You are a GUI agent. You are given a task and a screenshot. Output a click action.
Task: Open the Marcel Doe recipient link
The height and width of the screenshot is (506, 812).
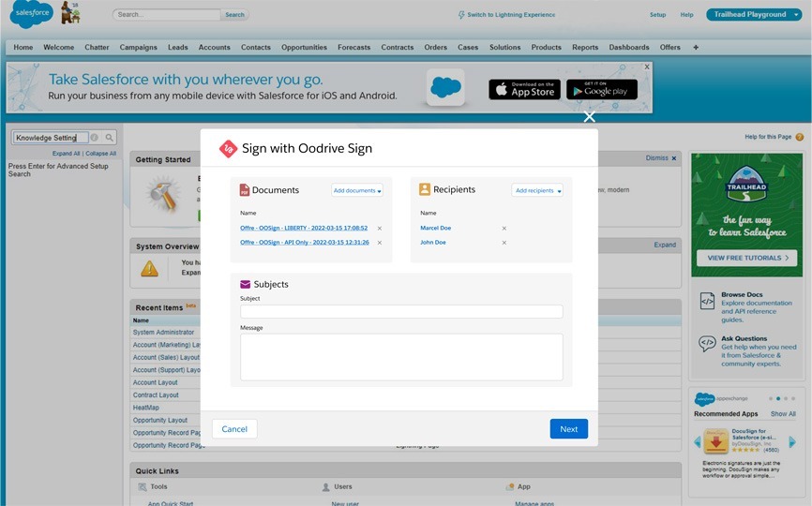coord(435,228)
